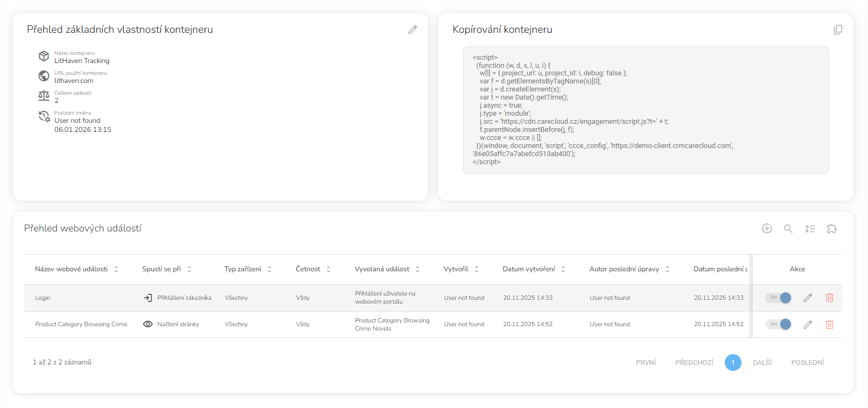The image size is (868, 408).
Task: Edit the Product Category Browsing Crime event
Action: [808, 325]
